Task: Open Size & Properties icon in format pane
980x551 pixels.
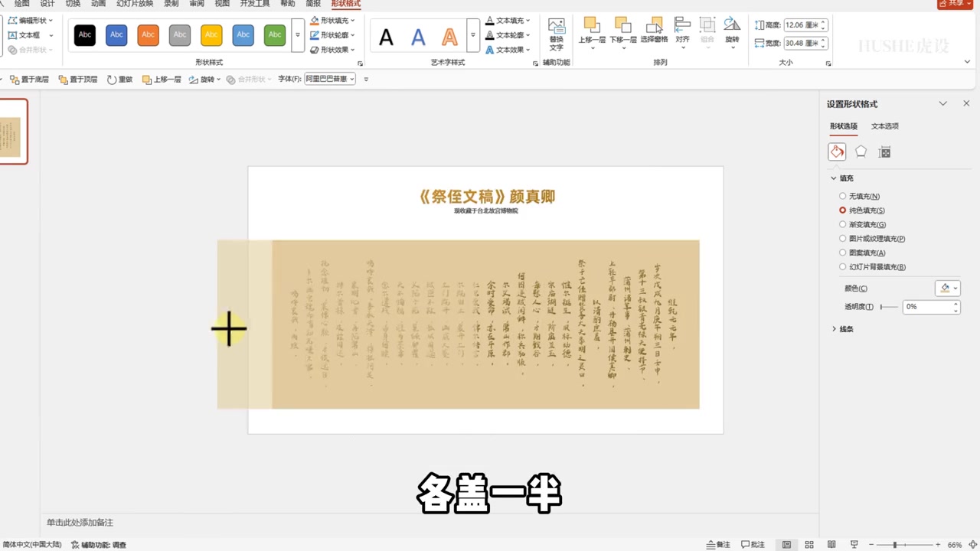Action: [x=884, y=152]
